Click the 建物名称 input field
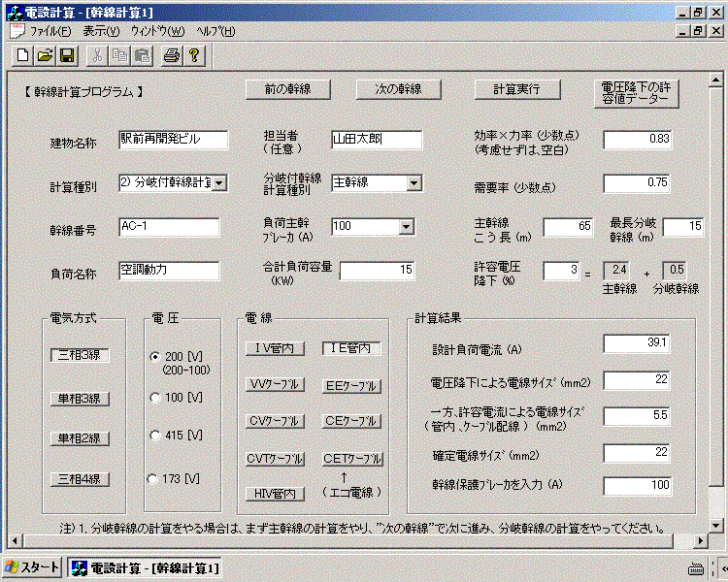This screenshot has width=728, height=582. click(x=173, y=140)
